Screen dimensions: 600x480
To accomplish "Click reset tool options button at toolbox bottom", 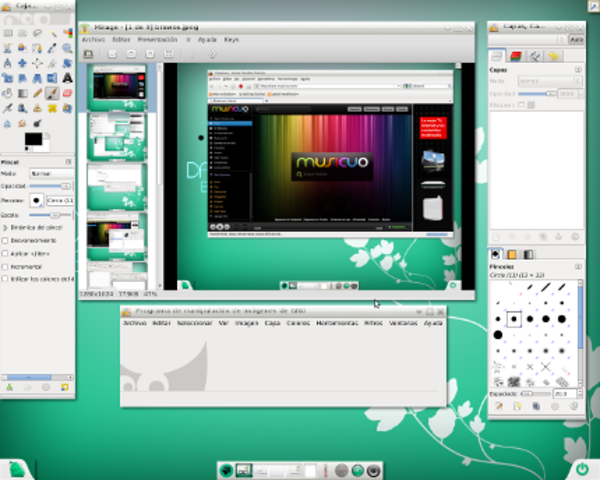I will pos(65,387).
